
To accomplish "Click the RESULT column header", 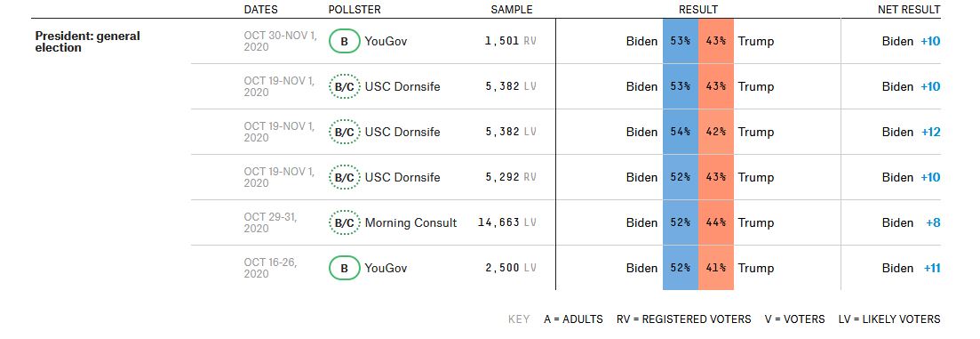I will 698,10.
